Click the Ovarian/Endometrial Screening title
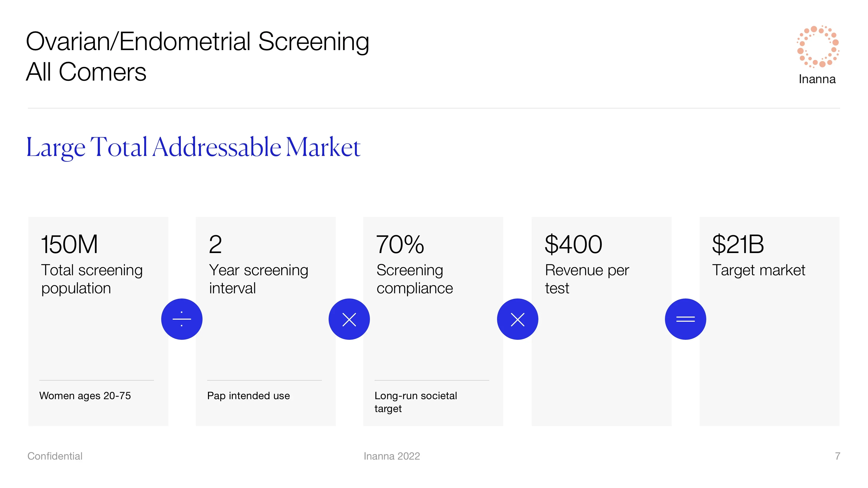 pos(197,41)
